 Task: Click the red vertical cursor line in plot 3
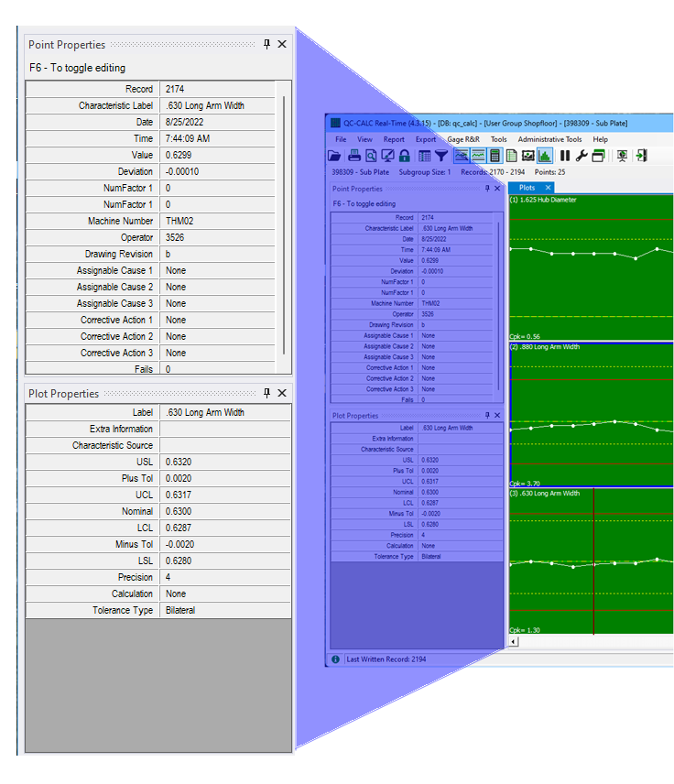point(593,561)
